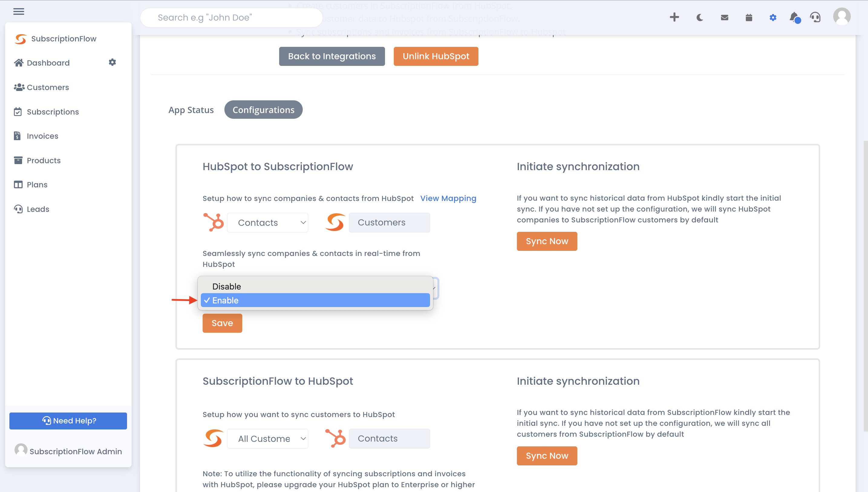Click the Dashboard home icon
Image resolution: width=868 pixels, height=492 pixels.
tap(18, 63)
